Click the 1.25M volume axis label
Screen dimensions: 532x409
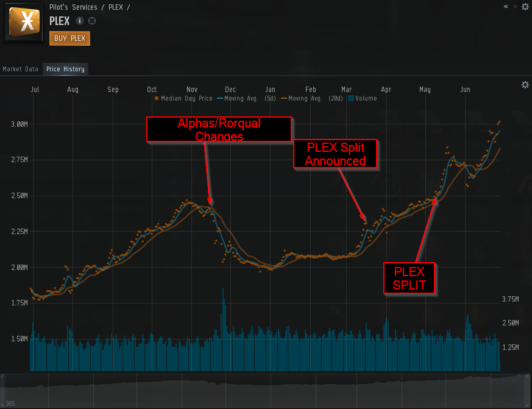pyautogui.click(x=511, y=347)
